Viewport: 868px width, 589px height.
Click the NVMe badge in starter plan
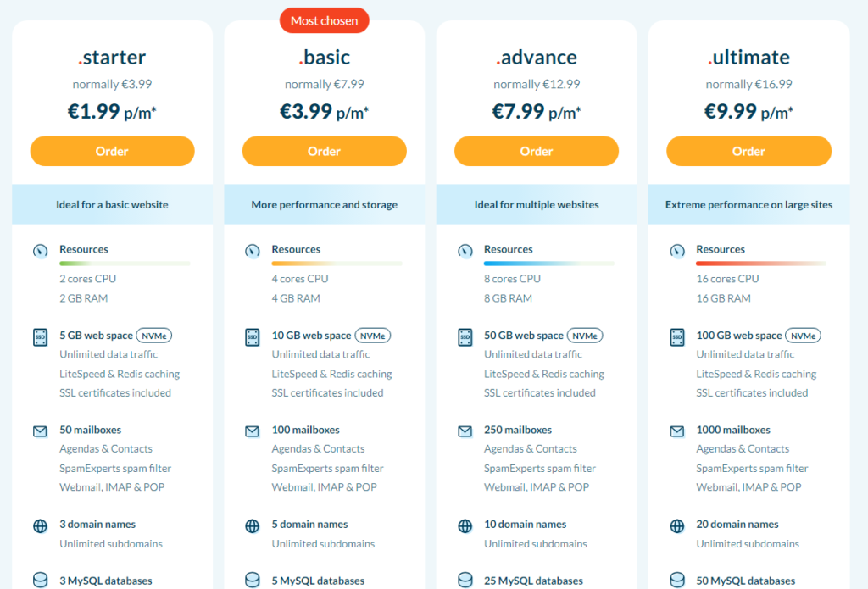(x=154, y=336)
